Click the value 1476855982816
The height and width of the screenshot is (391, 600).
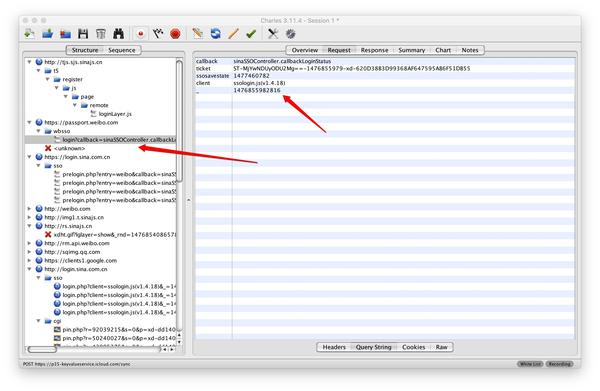click(257, 90)
